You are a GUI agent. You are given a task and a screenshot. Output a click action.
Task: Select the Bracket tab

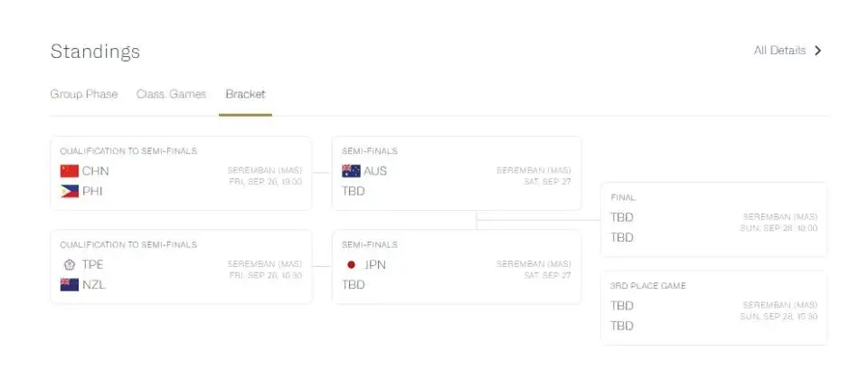pos(245,94)
